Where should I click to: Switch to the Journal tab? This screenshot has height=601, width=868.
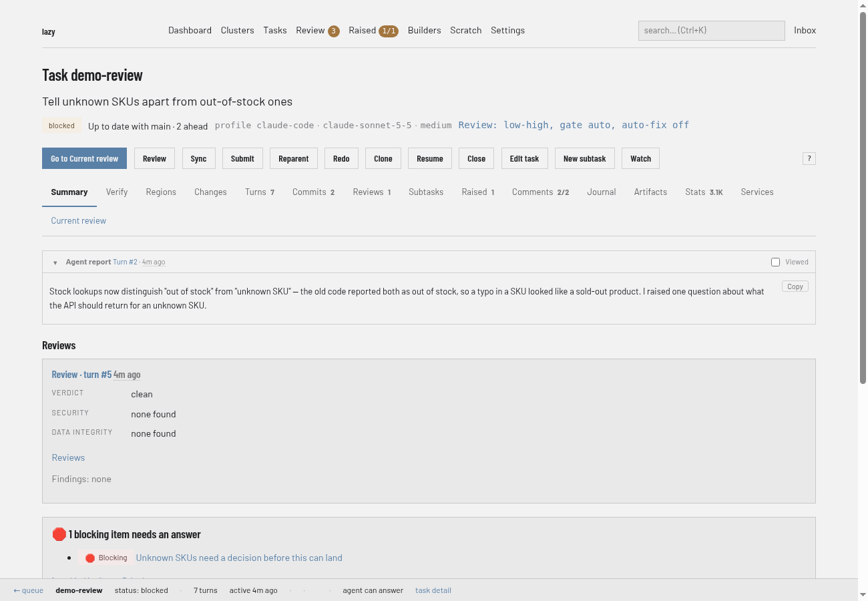(602, 192)
